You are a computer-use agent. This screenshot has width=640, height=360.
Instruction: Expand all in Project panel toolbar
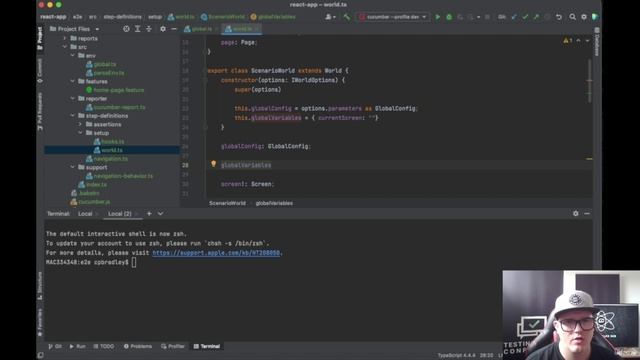tap(138, 29)
